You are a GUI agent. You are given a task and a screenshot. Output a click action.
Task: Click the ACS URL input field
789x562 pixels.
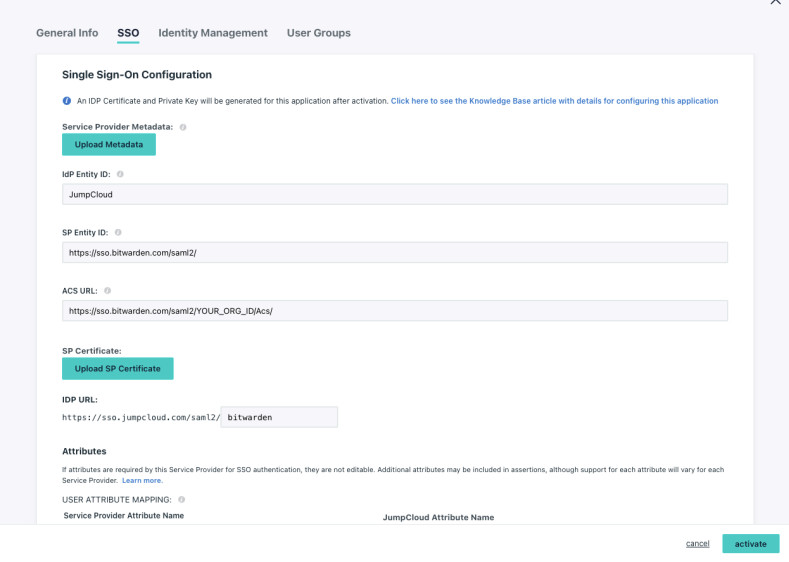394,311
